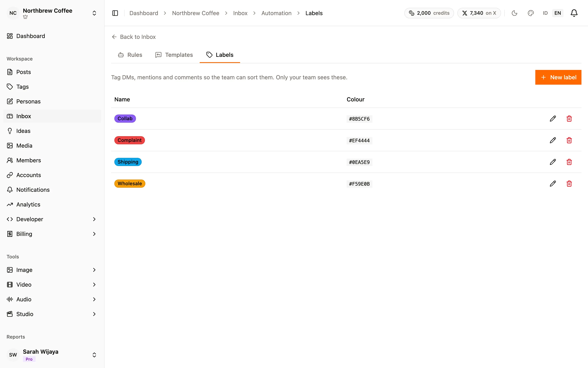
Task: Open the Northbrew Coffee workspace switcher
Action: (52, 13)
